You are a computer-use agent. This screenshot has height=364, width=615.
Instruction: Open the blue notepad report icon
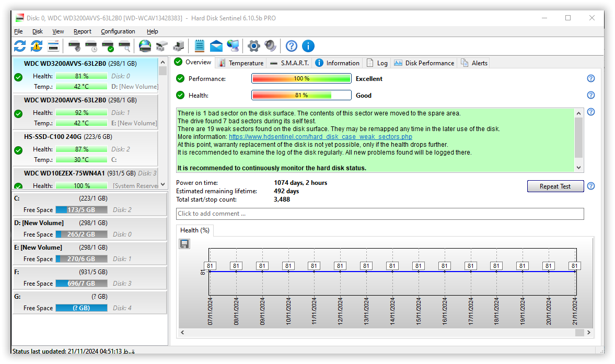[199, 46]
